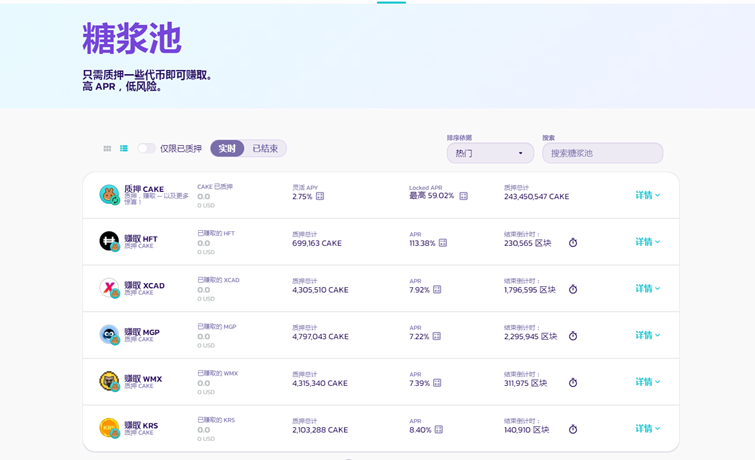Image resolution: width=755 pixels, height=460 pixels.
Task: Switch to list view icon
Action: (124, 148)
